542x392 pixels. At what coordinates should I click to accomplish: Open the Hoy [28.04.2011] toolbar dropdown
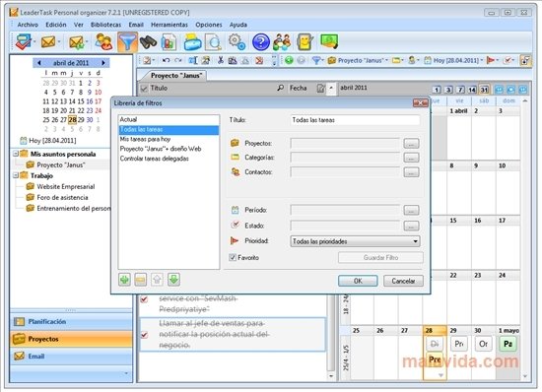coord(454,60)
